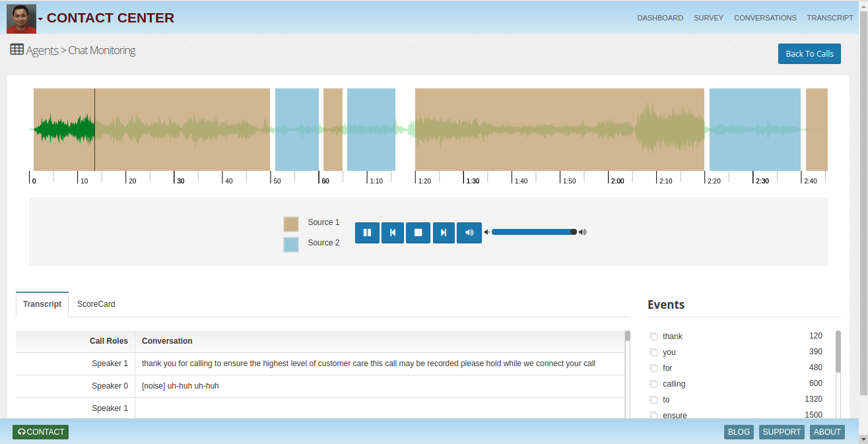
Task: Skip backward to previous segment
Action: (393, 232)
